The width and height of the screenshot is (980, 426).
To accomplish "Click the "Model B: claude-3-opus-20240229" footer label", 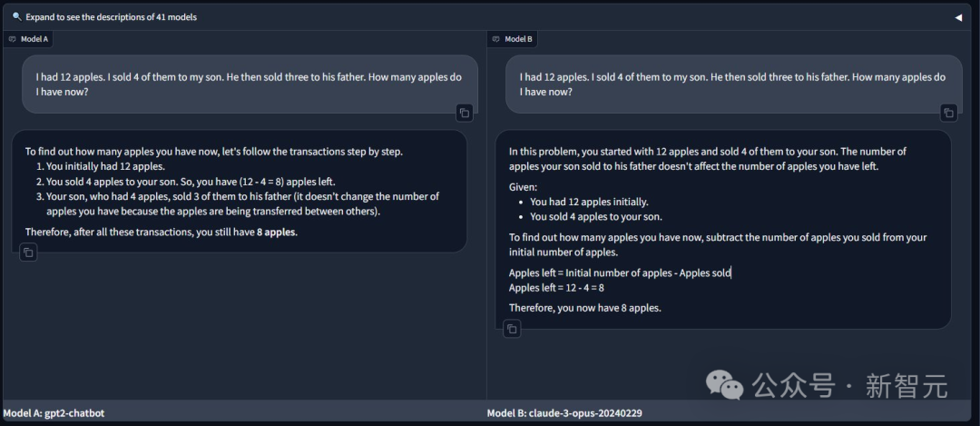I will 564,413.
